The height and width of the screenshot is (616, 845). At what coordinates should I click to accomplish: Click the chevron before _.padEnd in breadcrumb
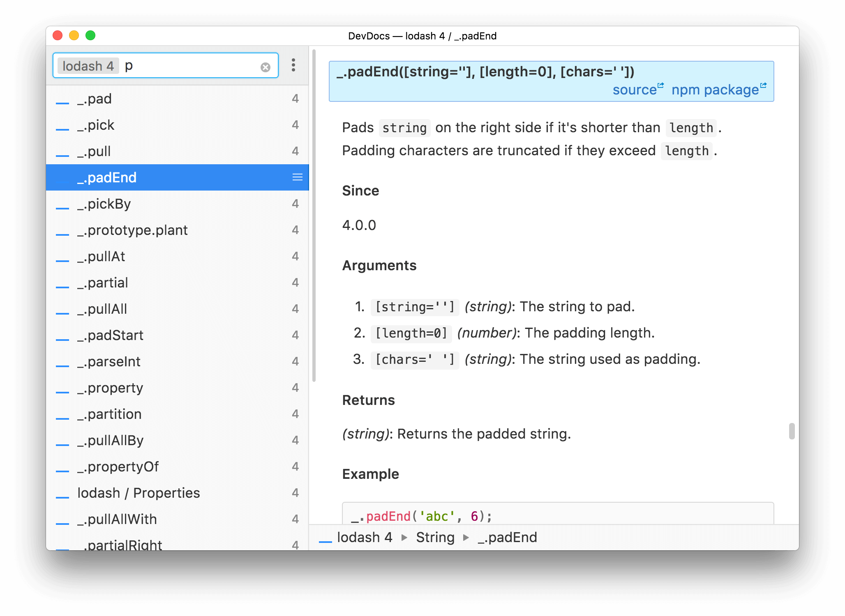pyautogui.click(x=466, y=537)
